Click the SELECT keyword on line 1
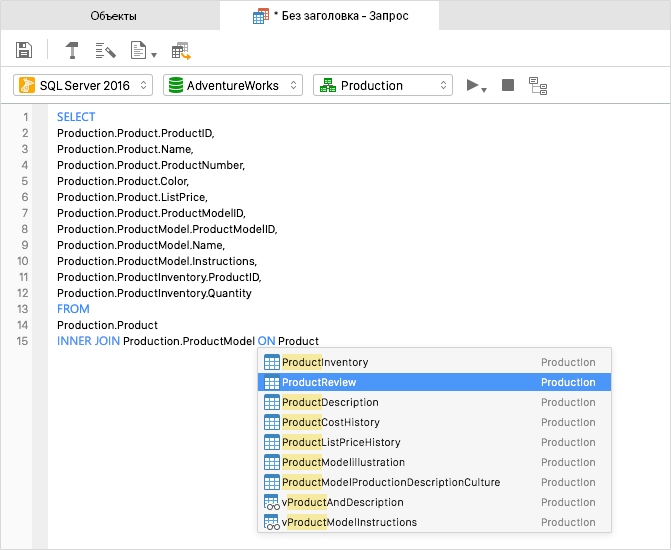The image size is (671, 550). pos(76,117)
